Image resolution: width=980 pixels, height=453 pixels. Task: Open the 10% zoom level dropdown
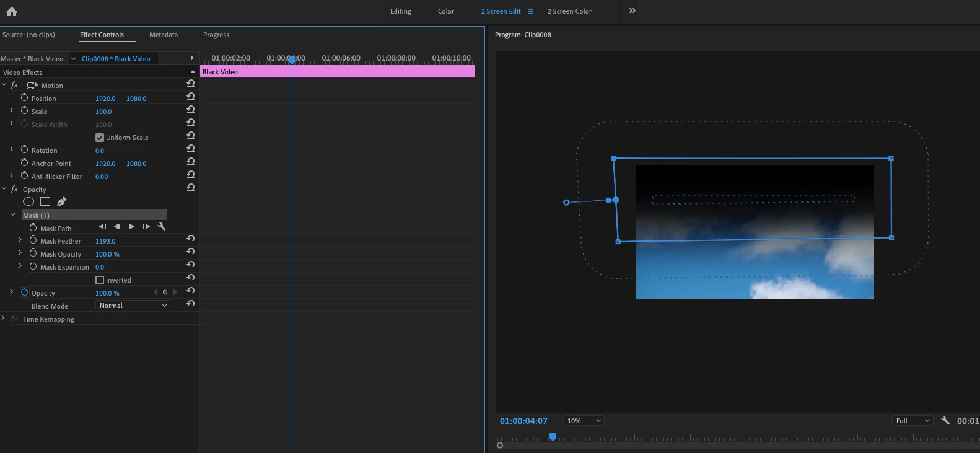(583, 421)
